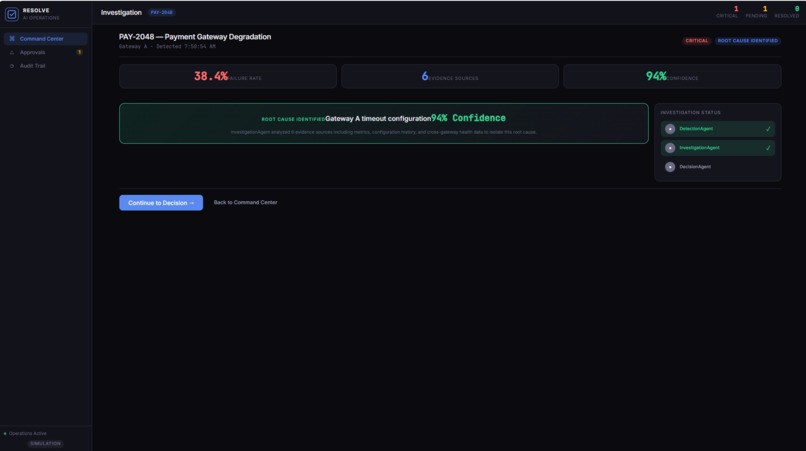Click the InvestigationAgent avatar icon
806x451 pixels.
(x=670, y=148)
